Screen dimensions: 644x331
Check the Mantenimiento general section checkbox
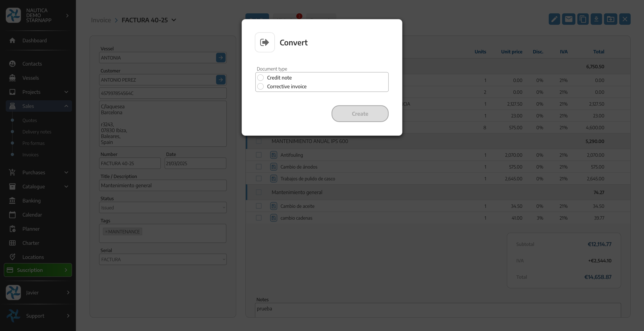pos(259,192)
